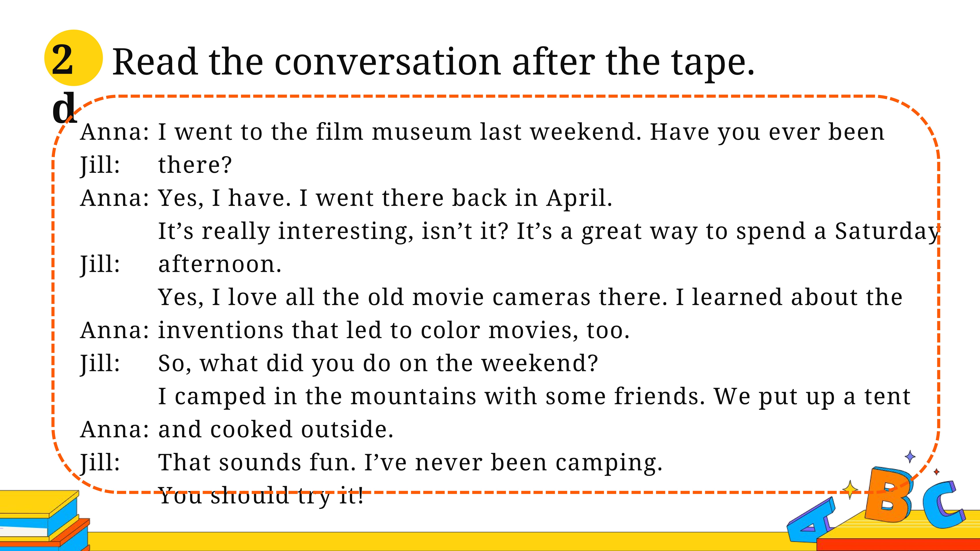
Task: Click the stacked books illustration
Action: [x=45, y=520]
